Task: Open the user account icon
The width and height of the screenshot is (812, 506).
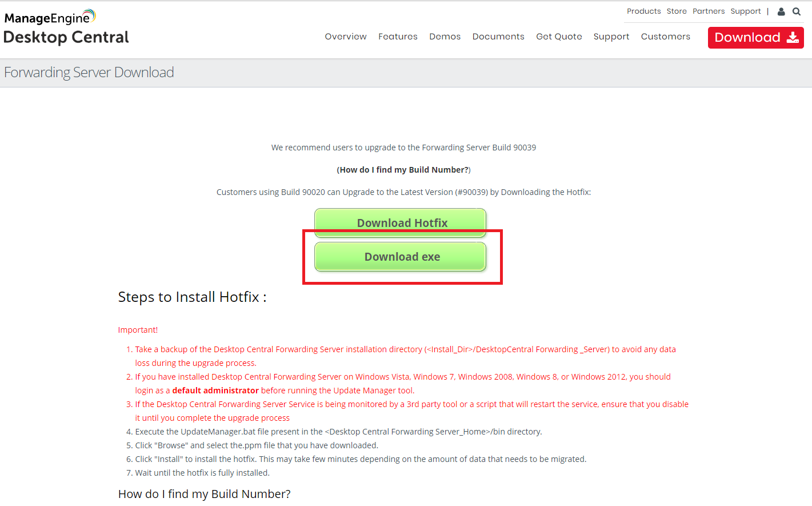Action: coord(781,11)
